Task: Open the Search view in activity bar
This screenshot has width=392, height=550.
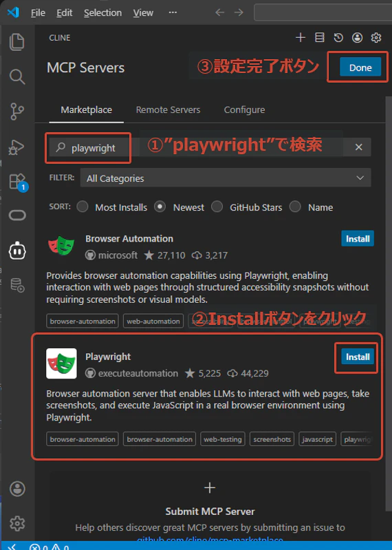Action: point(17,76)
